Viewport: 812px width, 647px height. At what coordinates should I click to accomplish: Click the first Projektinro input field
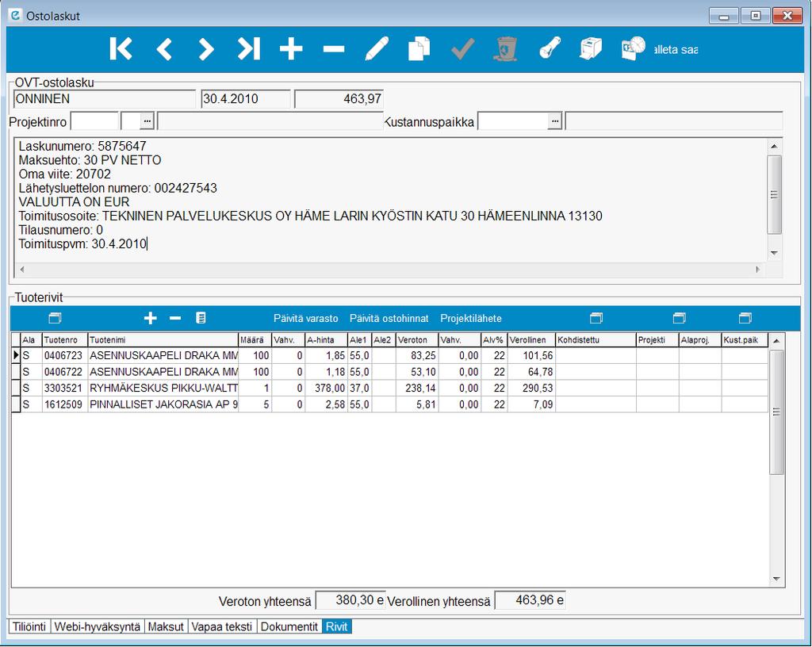pos(94,121)
